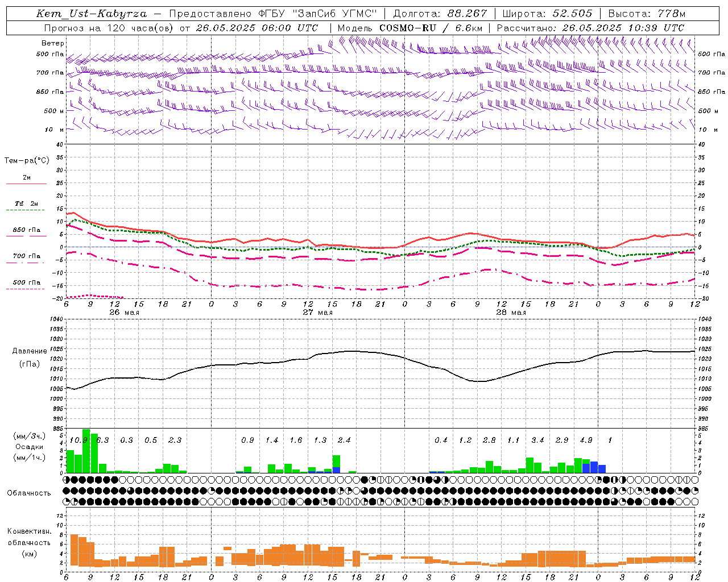Click the Тем-ра(°C) axis title

pyautogui.click(x=27, y=161)
